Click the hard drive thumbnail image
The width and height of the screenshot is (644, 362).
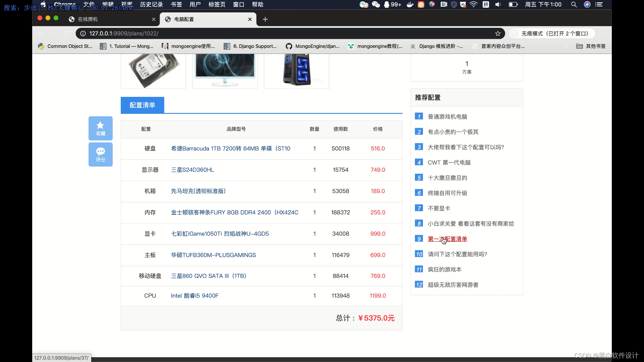click(153, 71)
